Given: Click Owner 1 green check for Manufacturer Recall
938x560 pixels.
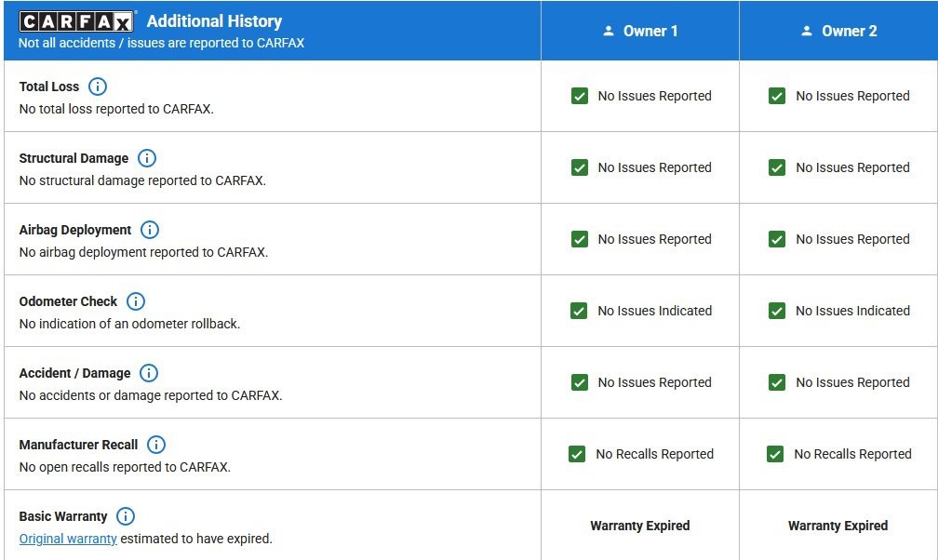Looking at the screenshot, I should point(577,454).
